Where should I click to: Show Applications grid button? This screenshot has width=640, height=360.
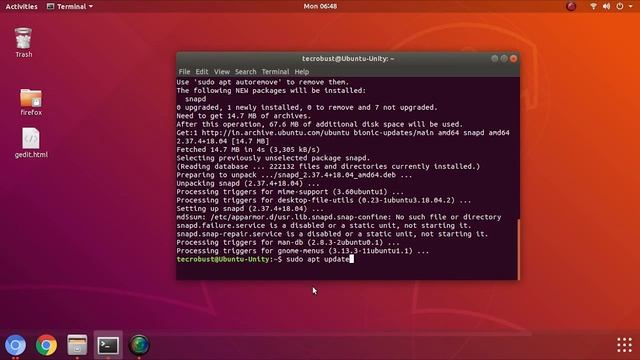(x=624, y=345)
